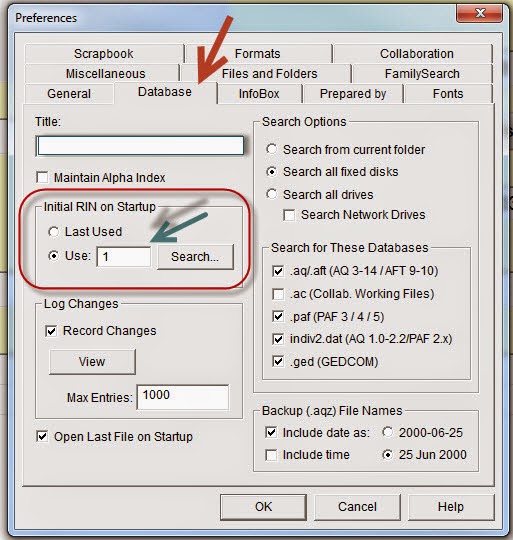Screen dimensions: 513x540
Task: Open Help for Preferences
Action: coord(451,507)
